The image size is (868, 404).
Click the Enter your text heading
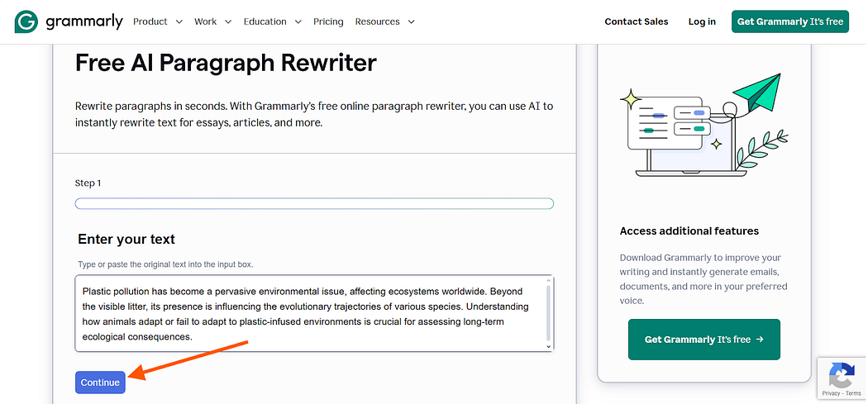[x=126, y=239]
